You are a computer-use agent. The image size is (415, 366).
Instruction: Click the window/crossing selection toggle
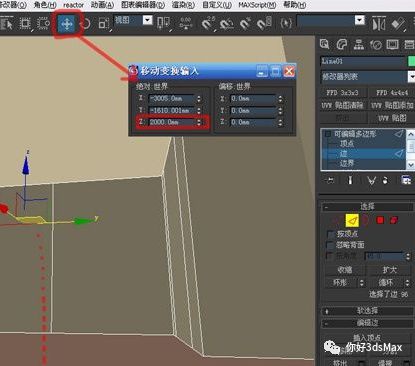(43, 24)
